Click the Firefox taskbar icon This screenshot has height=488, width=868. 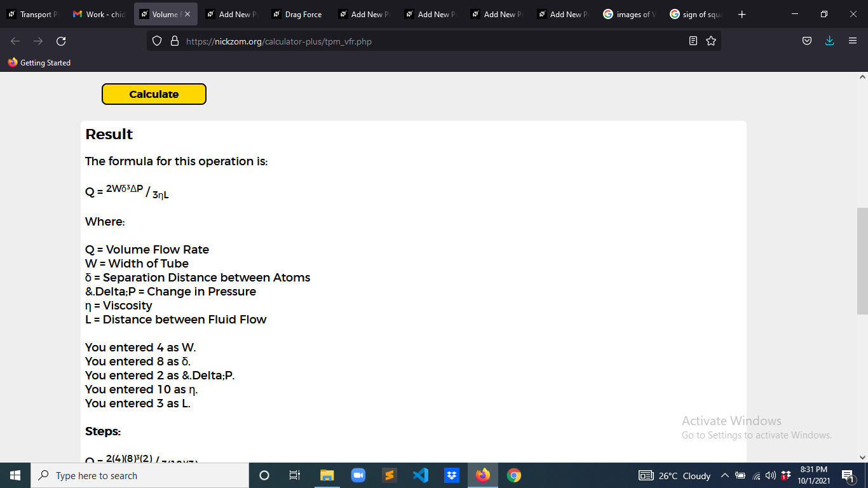pos(483,475)
